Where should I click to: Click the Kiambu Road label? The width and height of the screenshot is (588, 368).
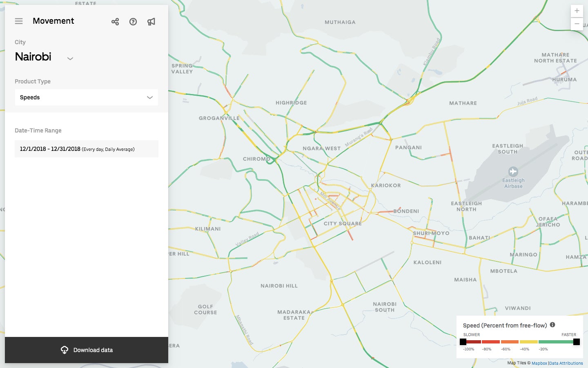point(432,52)
